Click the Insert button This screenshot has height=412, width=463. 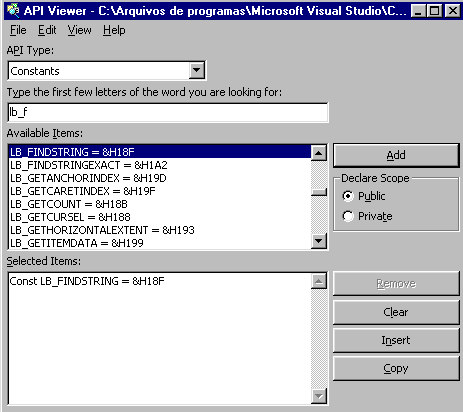(x=396, y=340)
